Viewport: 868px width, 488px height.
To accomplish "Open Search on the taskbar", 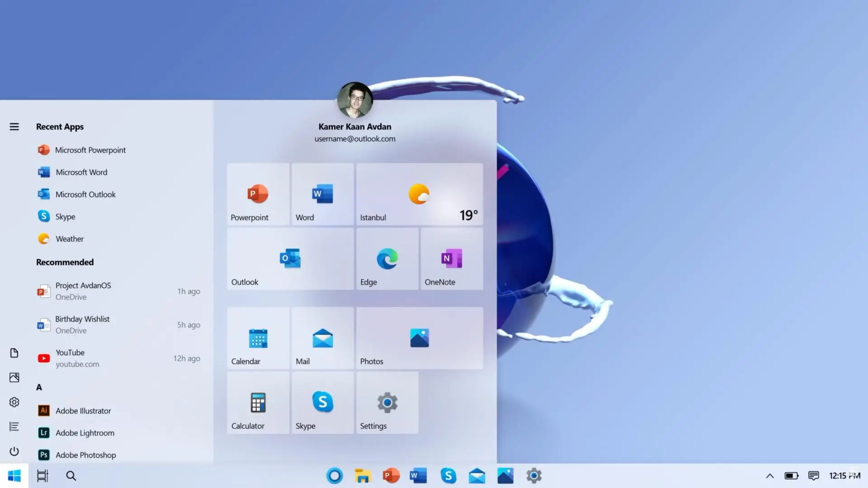I will pos(71,476).
